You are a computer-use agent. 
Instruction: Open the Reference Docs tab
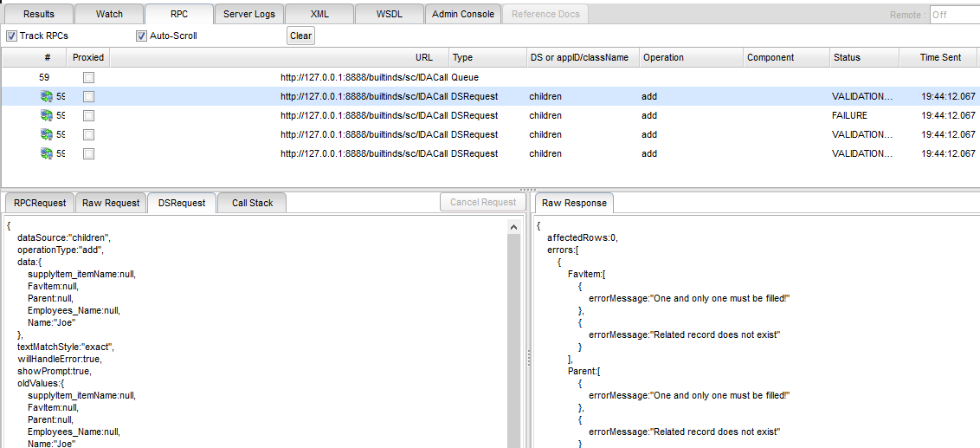tap(545, 14)
